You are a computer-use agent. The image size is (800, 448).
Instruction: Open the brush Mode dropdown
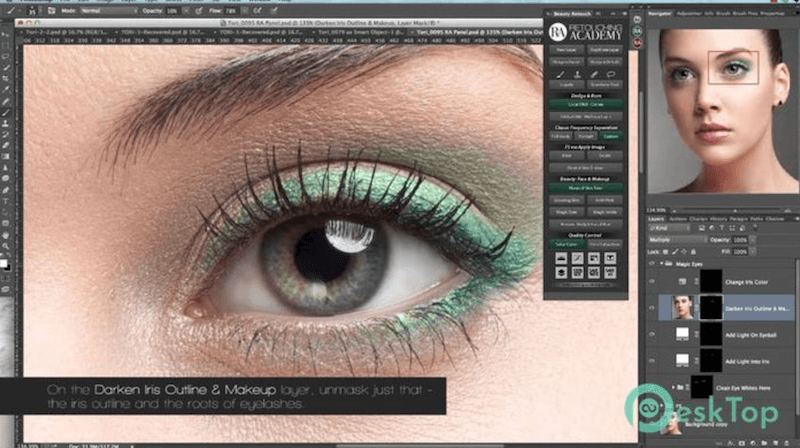(109, 10)
